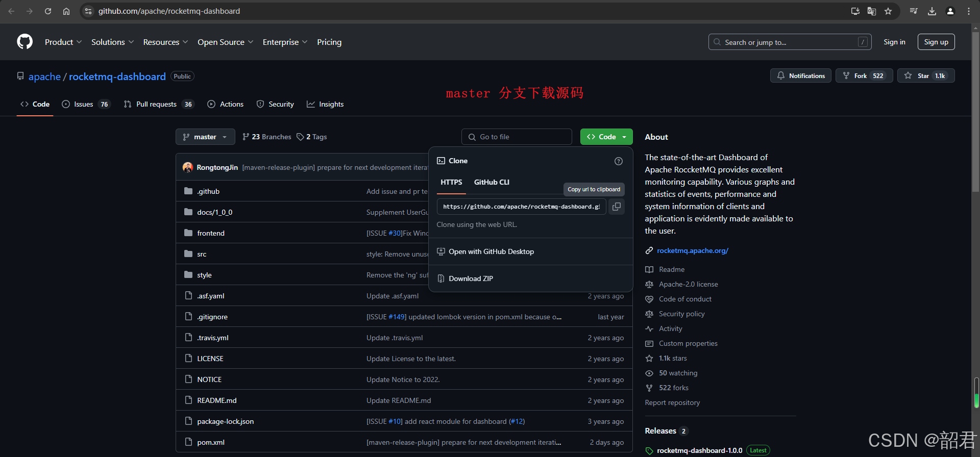Click RongtongJin avatar image

click(188, 167)
